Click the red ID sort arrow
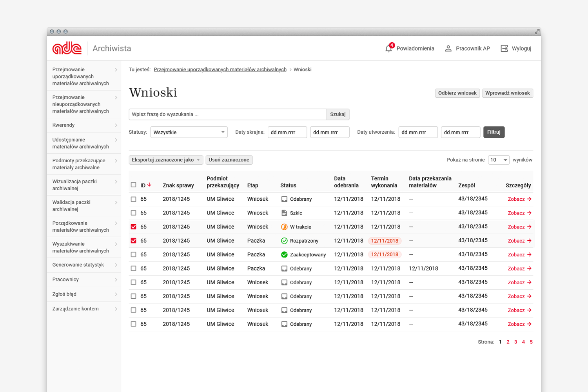This screenshot has width=588, height=392. 149,185
